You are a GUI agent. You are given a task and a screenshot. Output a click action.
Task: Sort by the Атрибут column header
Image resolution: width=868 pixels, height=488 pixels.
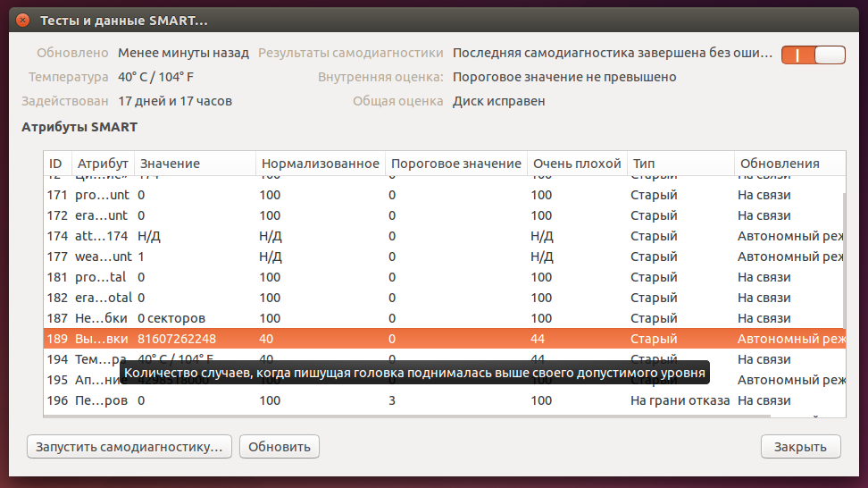pos(102,164)
